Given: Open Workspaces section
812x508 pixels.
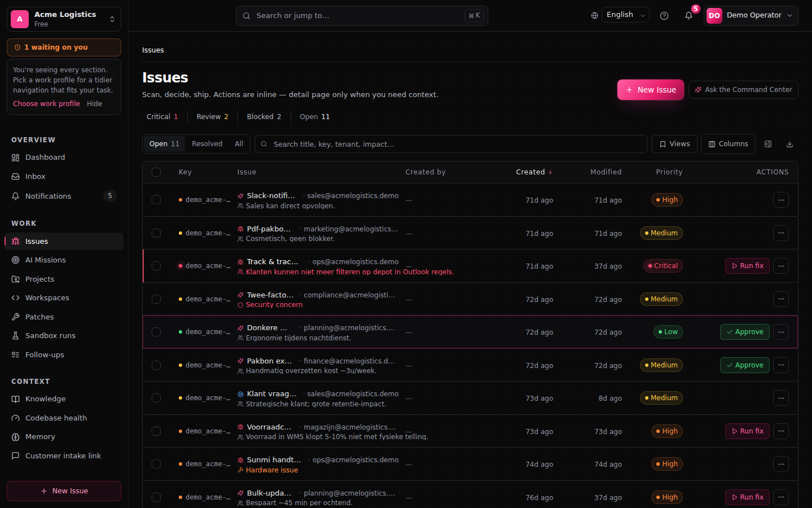Looking at the screenshot, I should click(64, 298).
